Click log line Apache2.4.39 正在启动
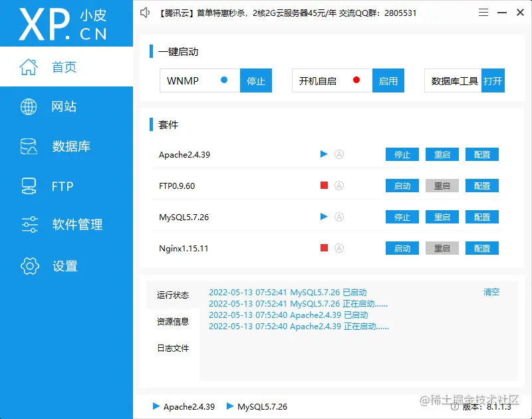 tap(299, 326)
